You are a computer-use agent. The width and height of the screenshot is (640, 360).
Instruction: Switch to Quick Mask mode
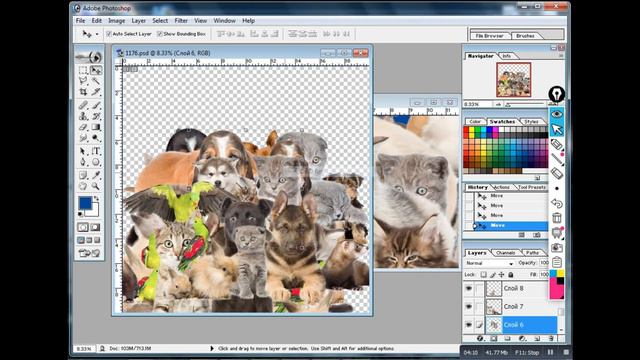[96, 227]
